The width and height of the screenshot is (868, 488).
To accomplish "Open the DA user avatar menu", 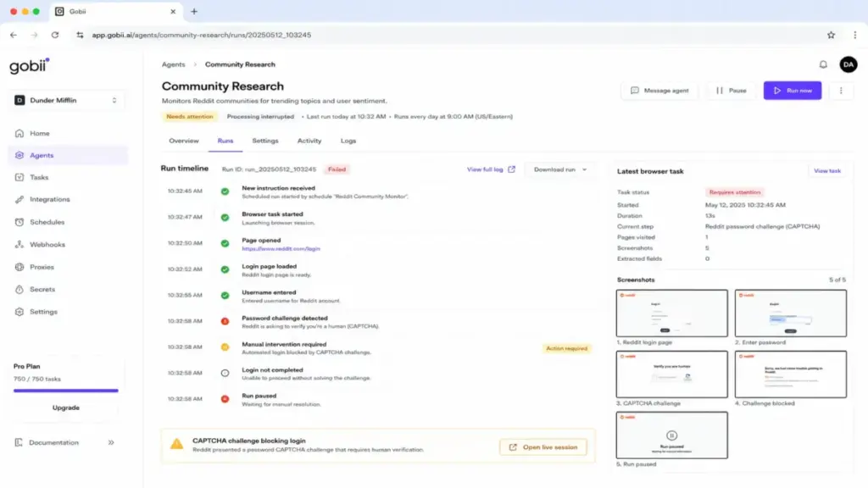I will pos(848,64).
